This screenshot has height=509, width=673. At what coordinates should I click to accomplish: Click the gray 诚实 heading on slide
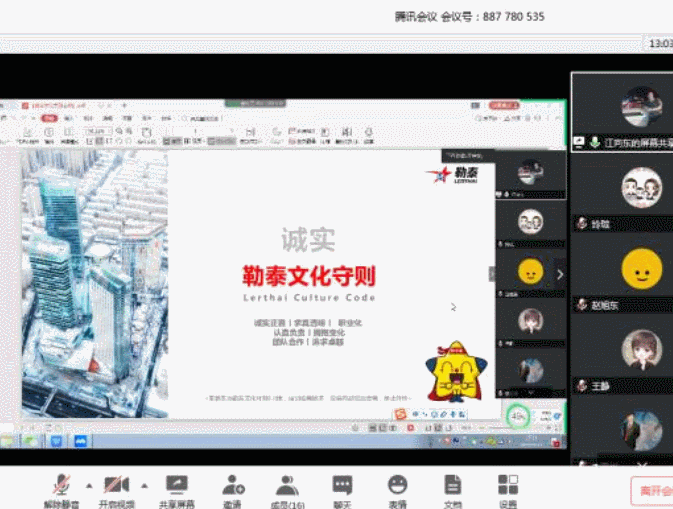point(308,239)
